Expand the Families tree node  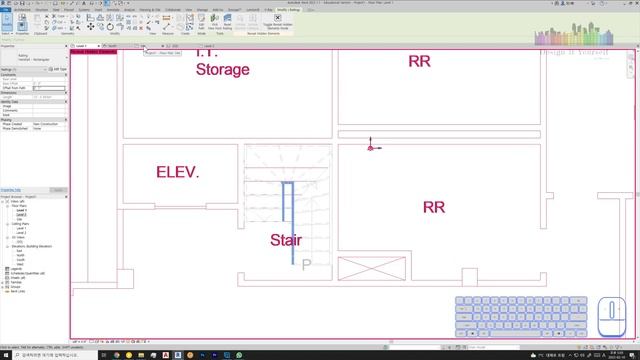(x=3, y=282)
